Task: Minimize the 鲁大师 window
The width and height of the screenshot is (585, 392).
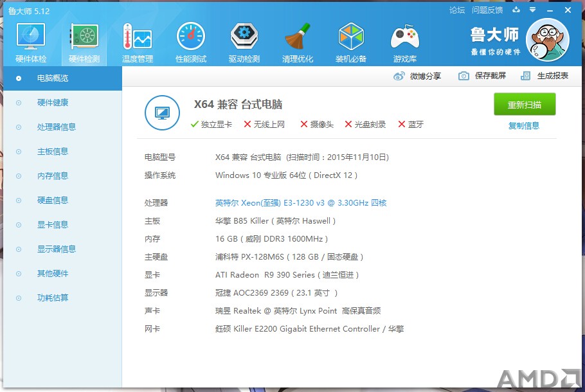Action: (550, 10)
